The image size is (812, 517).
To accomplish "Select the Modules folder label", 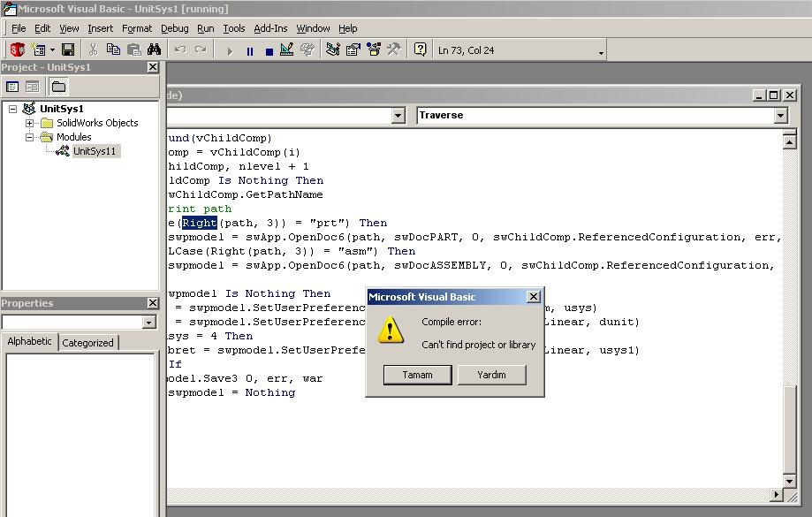I will click(x=74, y=137).
